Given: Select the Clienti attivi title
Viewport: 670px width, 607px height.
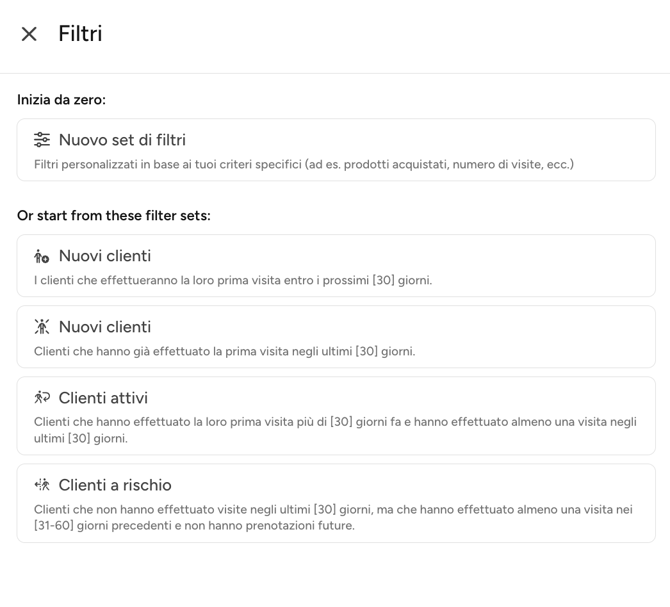Looking at the screenshot, I should click(x=103, y=398).
